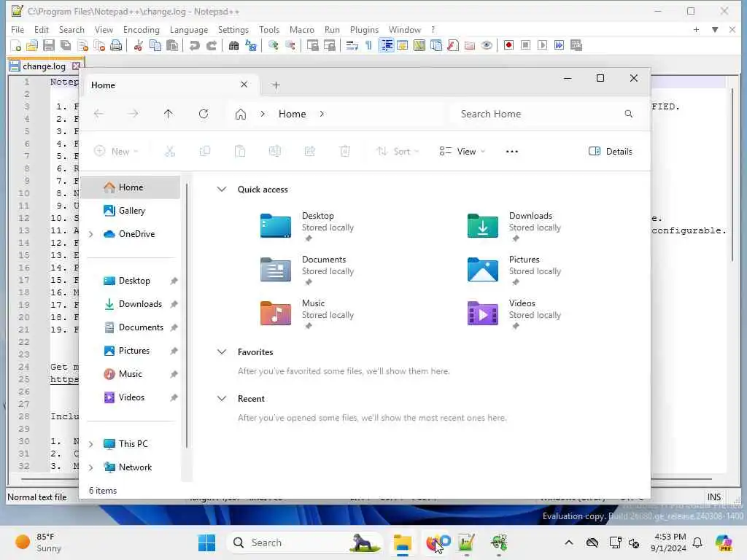Click Cut scissors icon in Notepad++ toolbar
This screenshot has height=560, width=747.
coord(139,46)
